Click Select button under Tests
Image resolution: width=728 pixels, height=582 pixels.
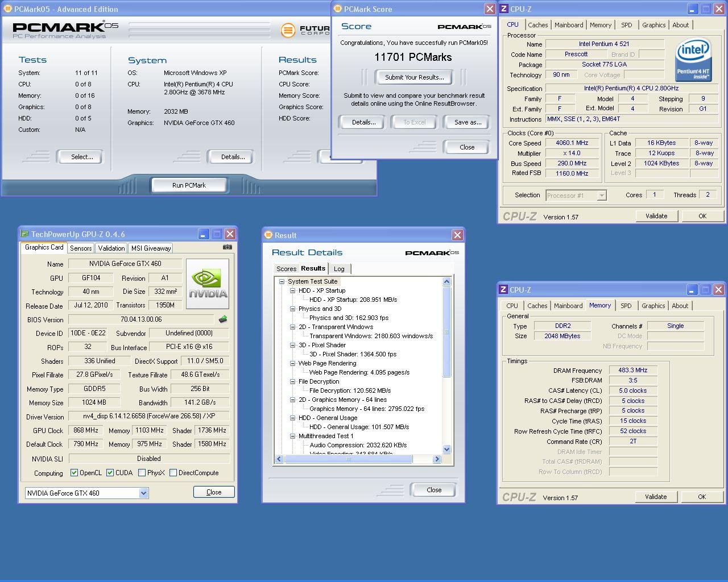tap(82, 157)
